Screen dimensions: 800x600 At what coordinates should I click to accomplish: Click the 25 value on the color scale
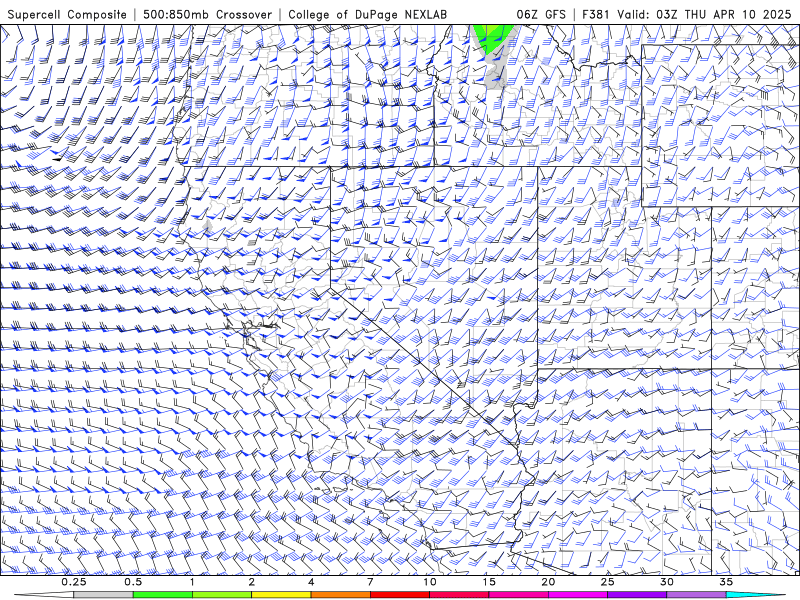pos(607,582)
